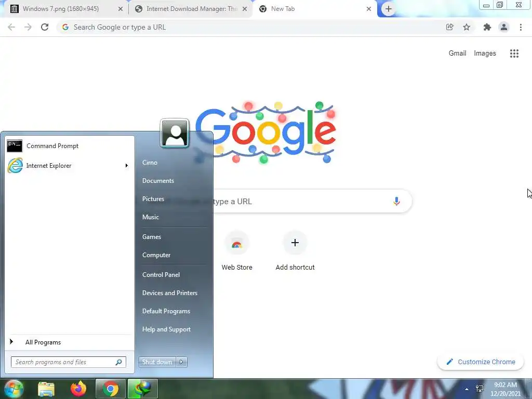Open Firefox from the taskbar
The height and width of the screenshot is (399, 532).
pos(78,389)
